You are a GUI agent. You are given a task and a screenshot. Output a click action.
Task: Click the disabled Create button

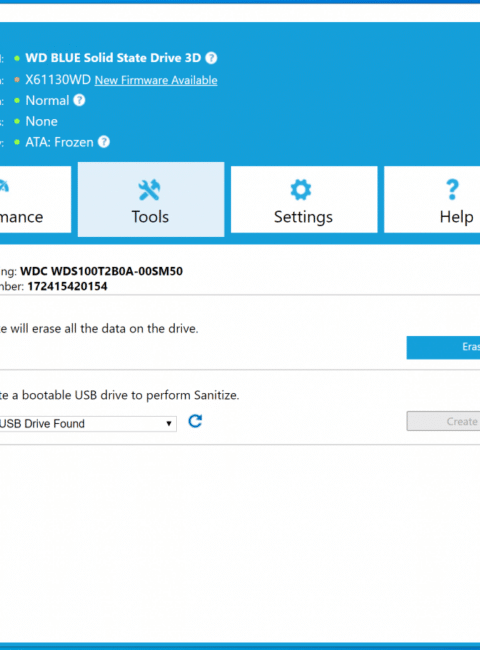[443, 421]
